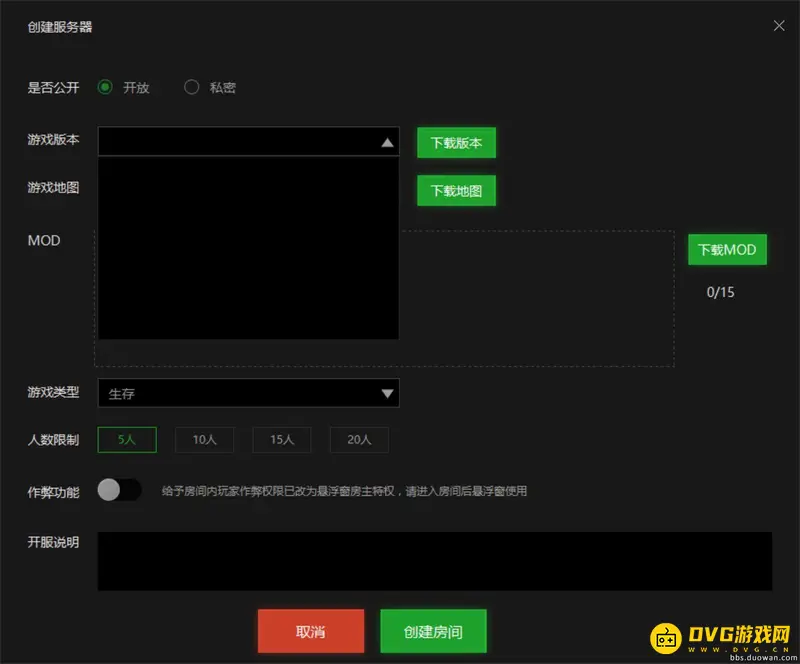The width and height of the screenshot is (800, 664).
Task: Expand the 游戏类型 dropdown arrow
Action: [388, 393]
